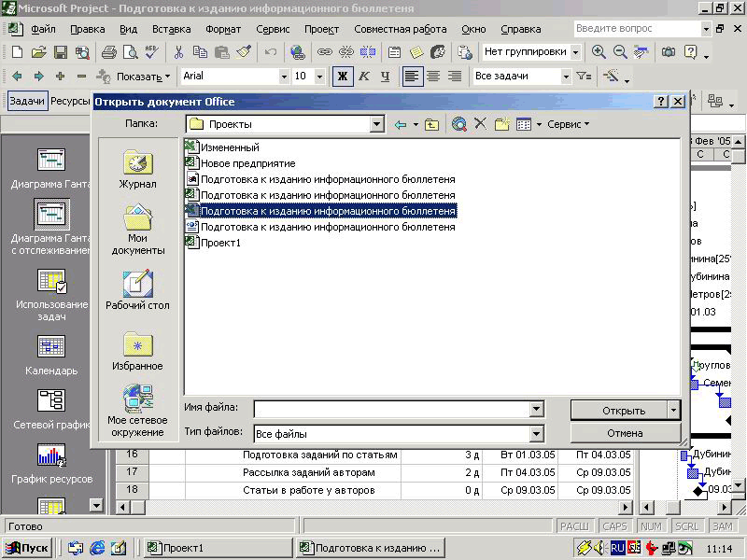Viewport: 747px width, 560px height.
Task: Expand the Тип файлов dropdown
Action: (536, 434)
